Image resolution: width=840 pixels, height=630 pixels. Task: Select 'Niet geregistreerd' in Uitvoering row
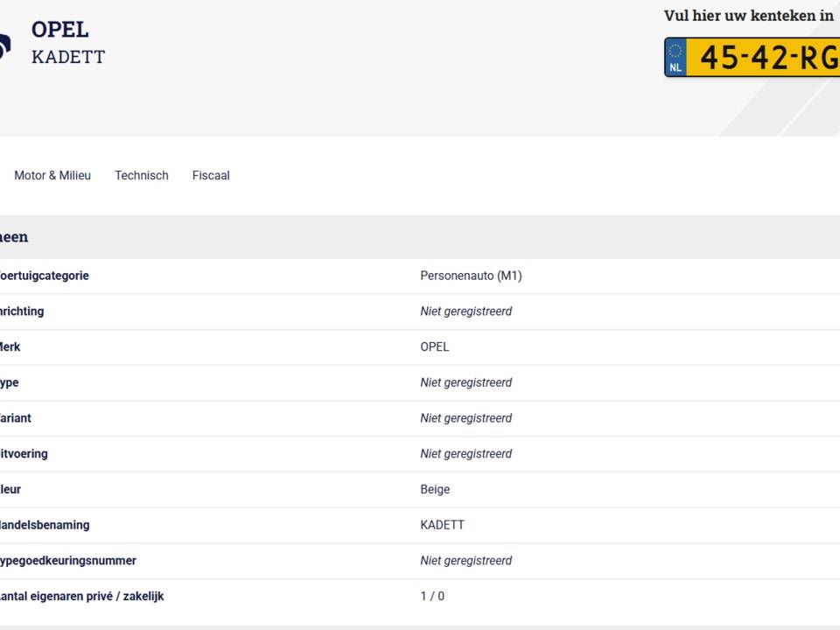coord(466,454)
